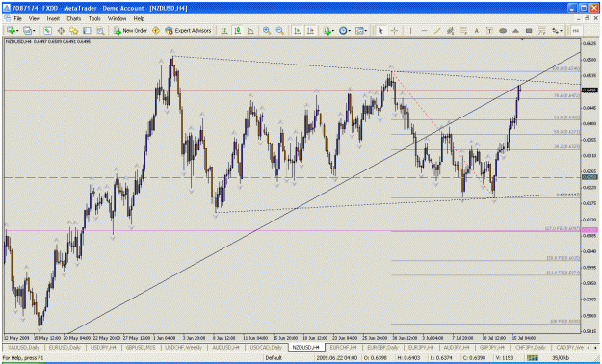
Task: Switch to line chart display
Action: click(250, 31)
